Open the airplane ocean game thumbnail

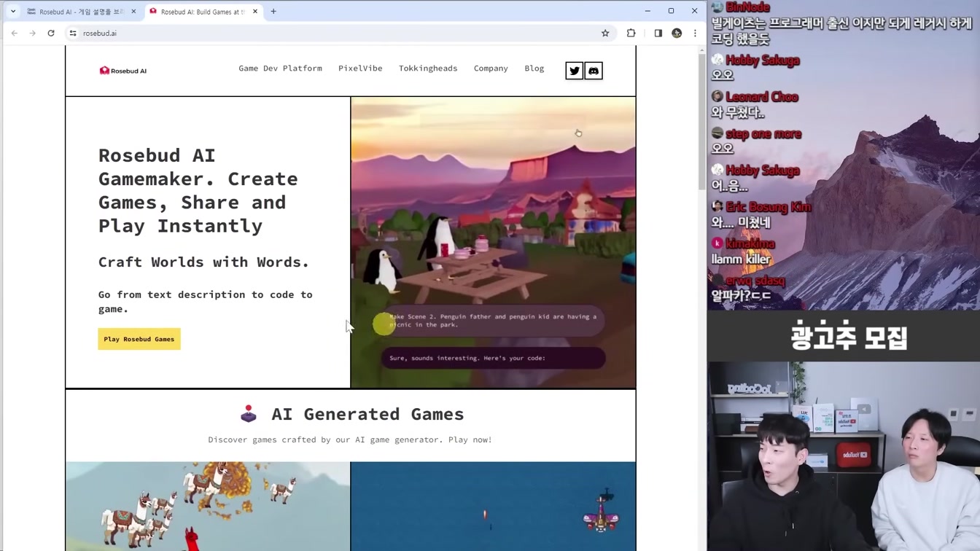coord(493,507)
